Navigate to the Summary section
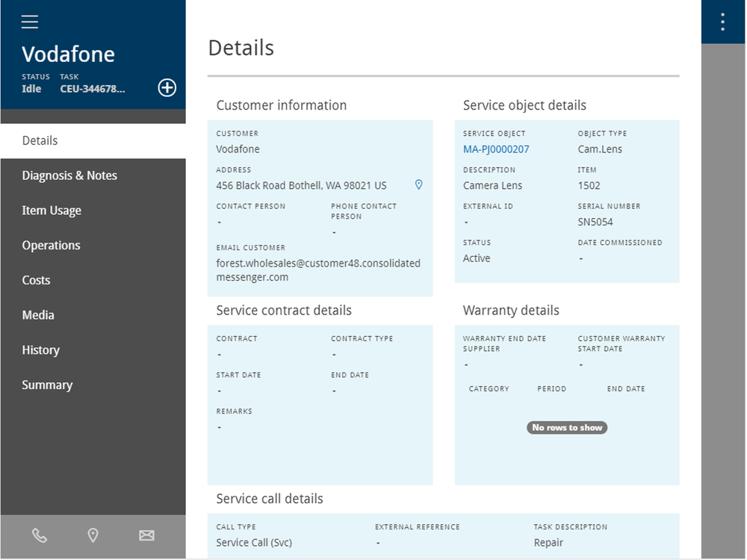Image resolution: width=747 pixels, height=560 pixels. [47, 385]
